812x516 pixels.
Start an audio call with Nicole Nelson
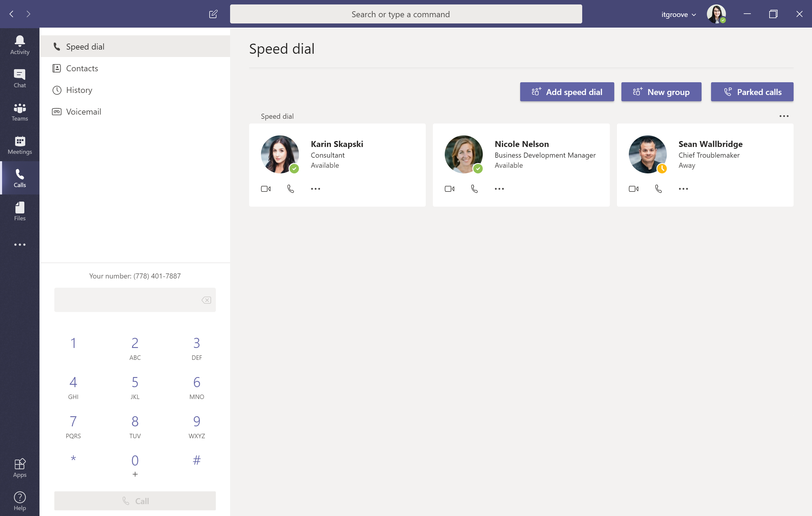474,189
